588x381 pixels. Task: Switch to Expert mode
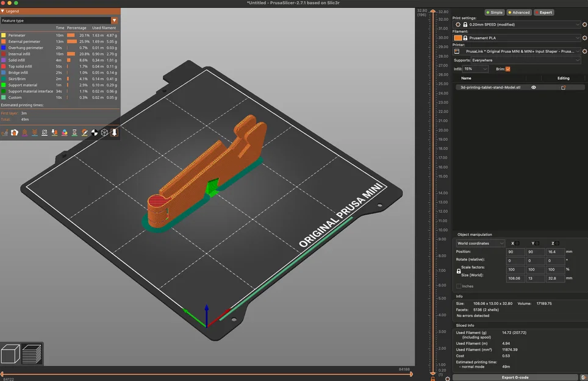pyautogui.click(x=544, y=12)
